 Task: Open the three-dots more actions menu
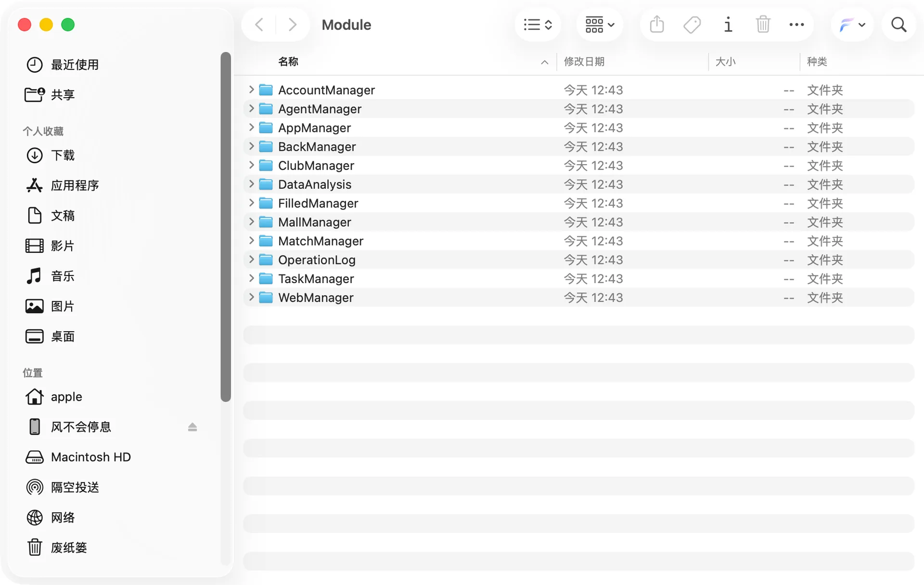tap(796, 25)
